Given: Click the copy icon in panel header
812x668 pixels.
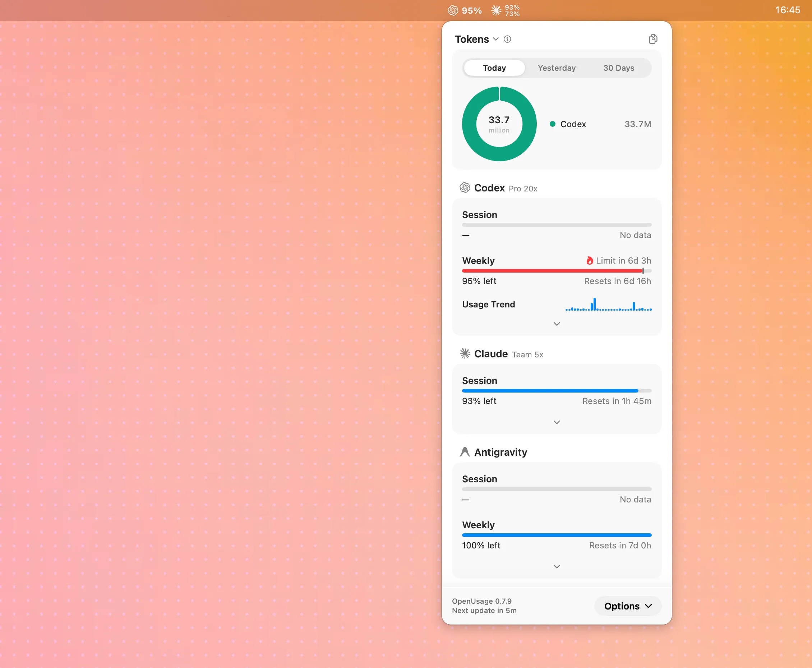Looking at the screenshot, I should point(653,39).
